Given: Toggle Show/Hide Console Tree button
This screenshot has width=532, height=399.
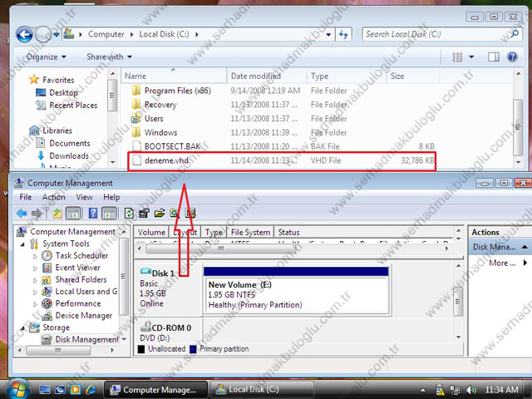Looking at the screenshot, I should (73, 214).
